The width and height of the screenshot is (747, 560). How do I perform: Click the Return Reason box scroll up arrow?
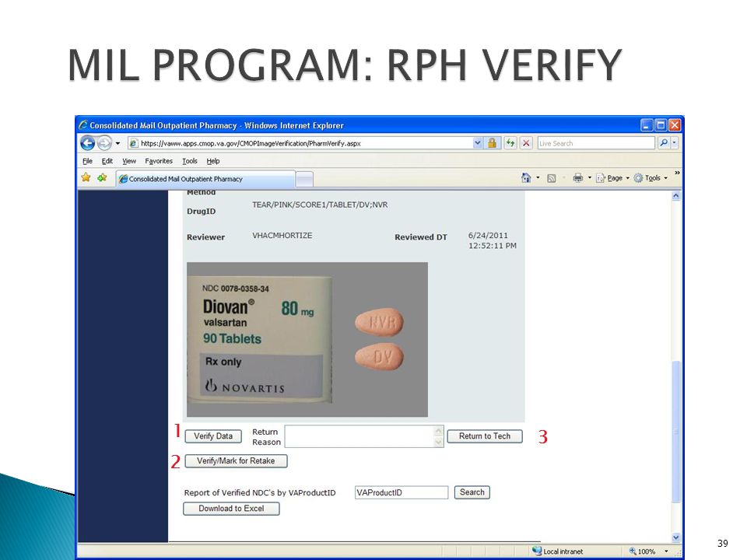(439, 431)
